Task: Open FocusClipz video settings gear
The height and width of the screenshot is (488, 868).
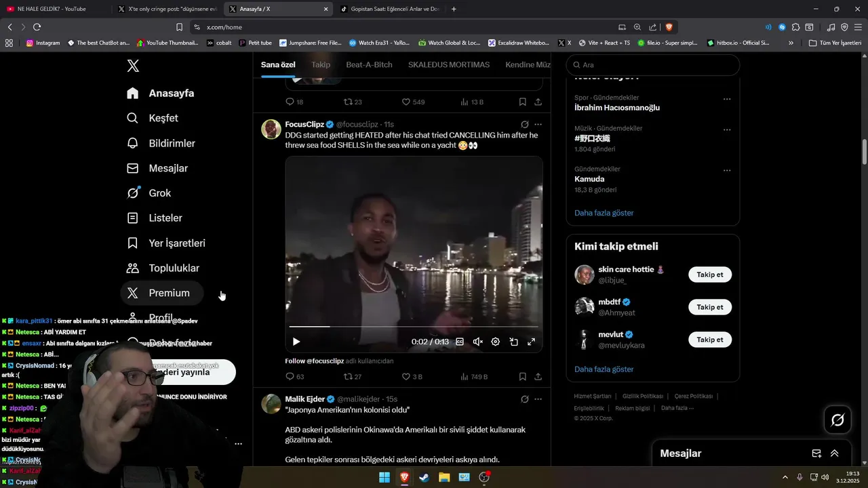Action: (x=496, y=342)
